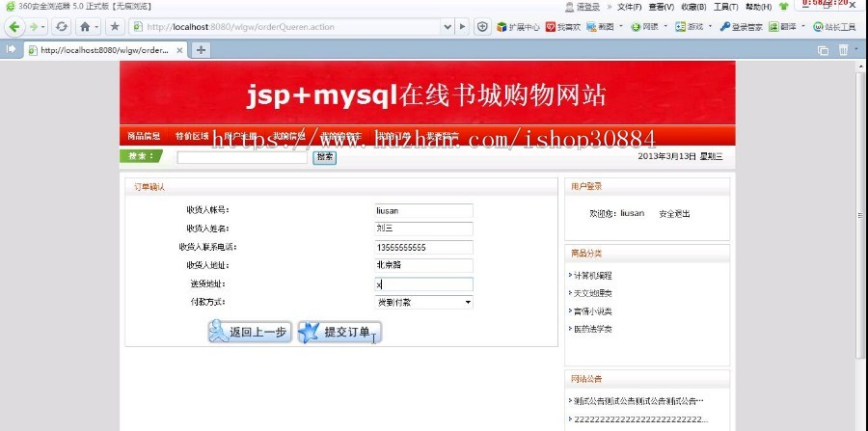Open 医药法学类 category link
Image resolution: width=868 pixels, height=431 pixels.
pos(592,329)
